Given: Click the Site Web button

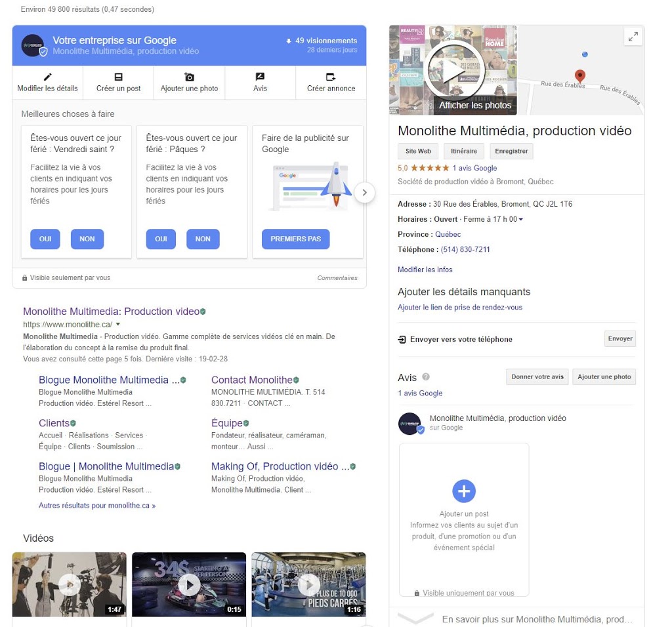Looking at the screenshot, I should (x=418, y=152).
